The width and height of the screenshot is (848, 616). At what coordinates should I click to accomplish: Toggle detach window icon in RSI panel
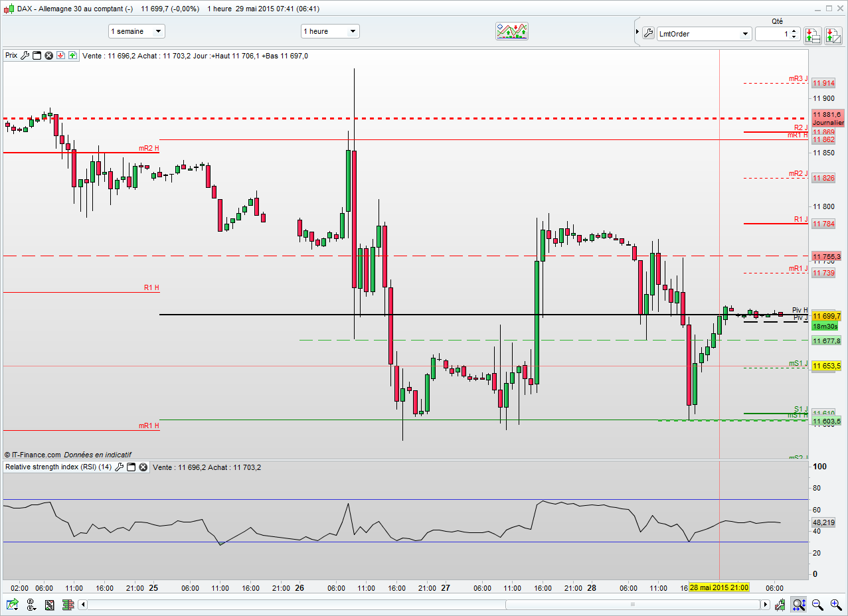coord(131,467)
